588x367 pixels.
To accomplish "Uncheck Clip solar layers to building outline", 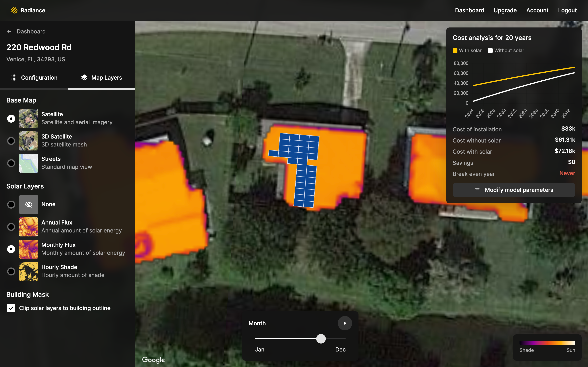I will (x=11, y=308).
